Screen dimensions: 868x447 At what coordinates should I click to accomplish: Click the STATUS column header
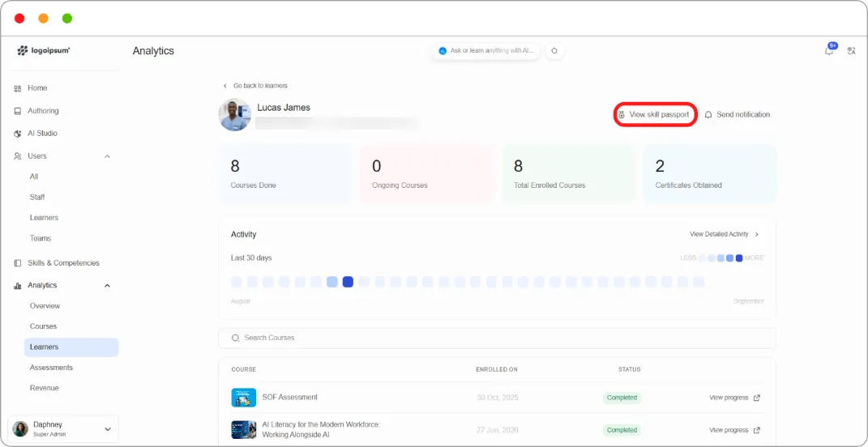pos(630,369)
